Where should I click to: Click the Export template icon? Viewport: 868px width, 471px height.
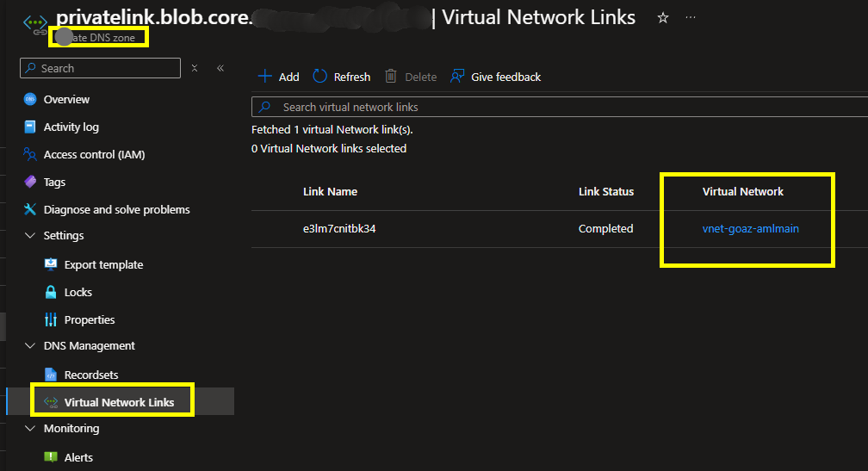pyautogui.click(x=50, y=264)
